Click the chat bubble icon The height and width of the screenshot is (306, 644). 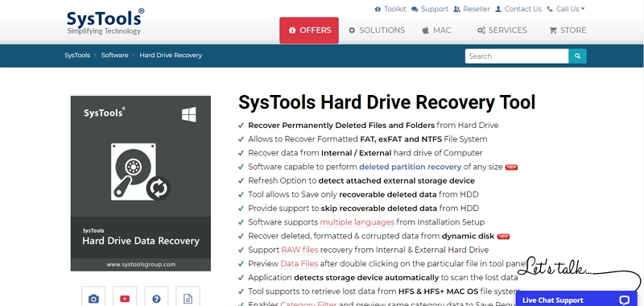click(625, 300)
